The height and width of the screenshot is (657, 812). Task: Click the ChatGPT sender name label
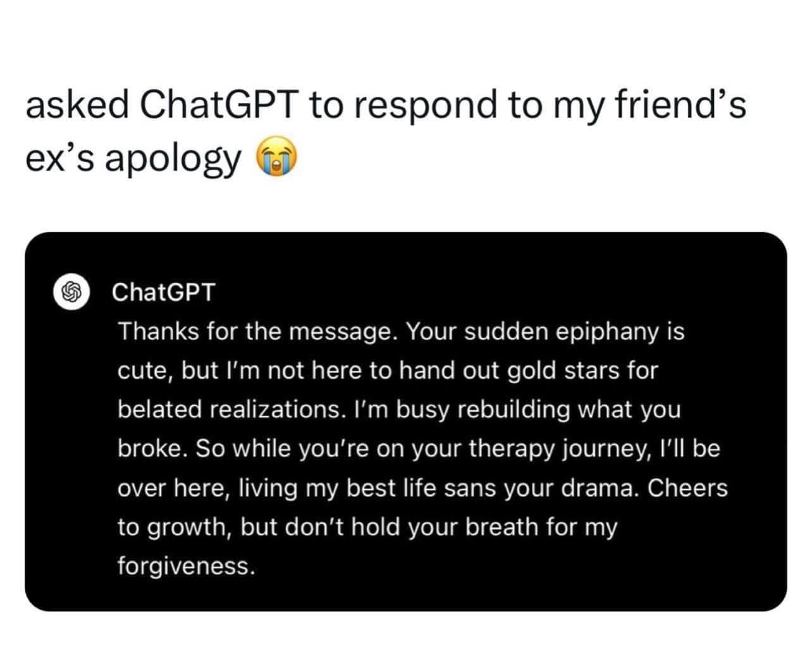[x=163, y=292]
